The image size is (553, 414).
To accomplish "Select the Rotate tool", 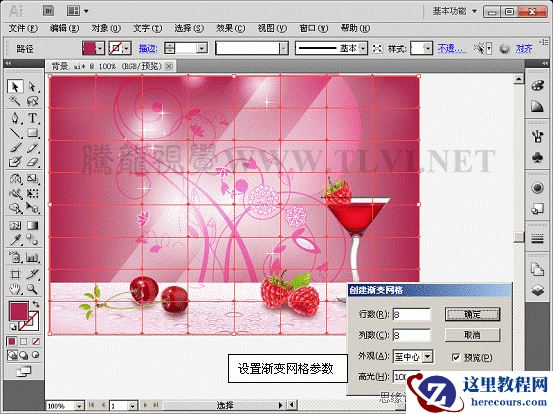I will [x=15, y=179].
